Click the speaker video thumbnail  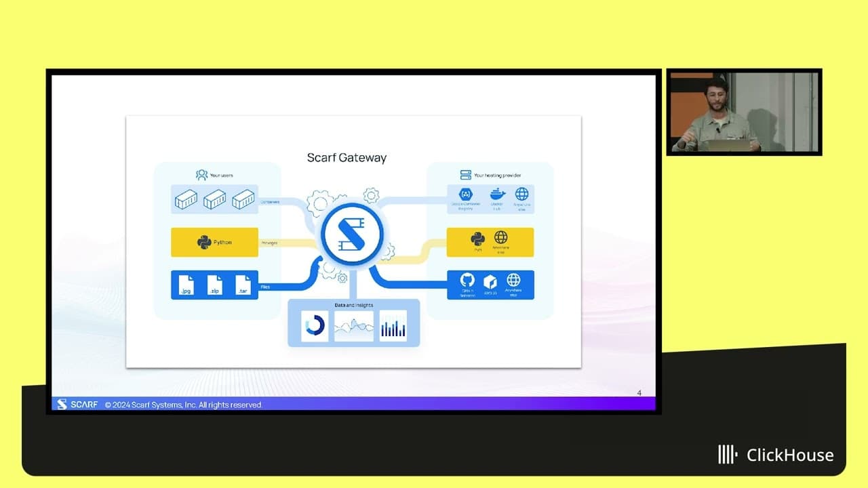744,112
